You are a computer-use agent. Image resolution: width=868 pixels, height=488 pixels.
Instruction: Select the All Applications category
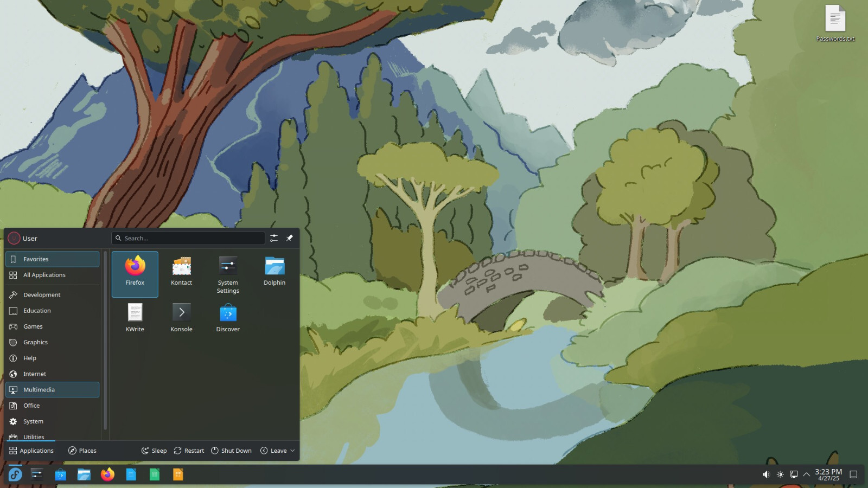point(53,275)
